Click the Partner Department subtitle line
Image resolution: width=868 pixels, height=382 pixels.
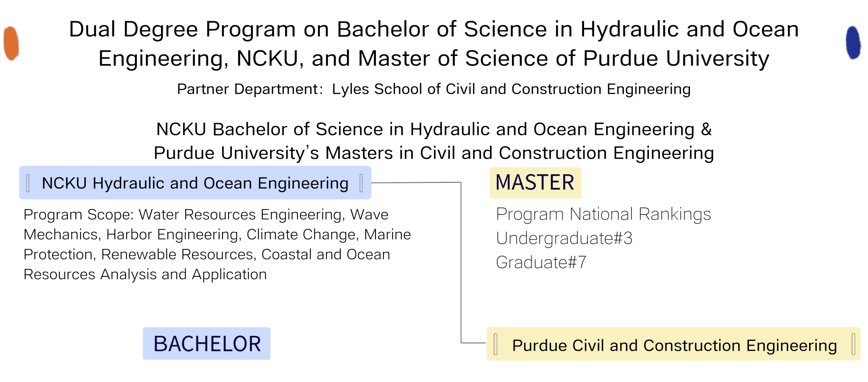coord(434,89)
